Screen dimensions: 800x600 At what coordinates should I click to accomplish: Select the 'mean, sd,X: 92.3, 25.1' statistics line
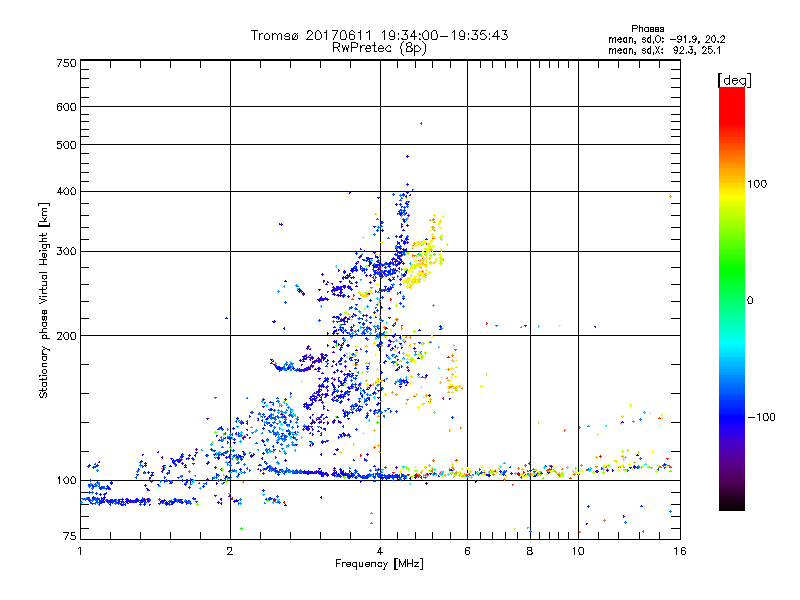665,51
